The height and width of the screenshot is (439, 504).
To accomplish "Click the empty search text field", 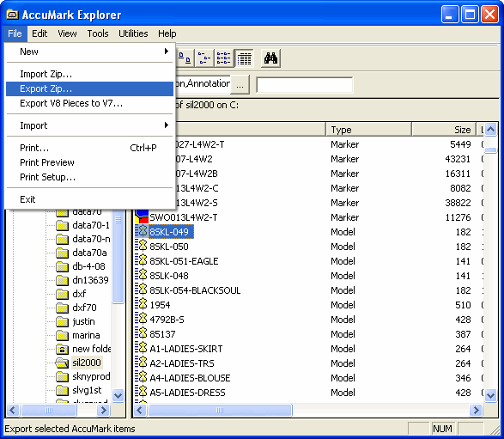I will (305, 85).
